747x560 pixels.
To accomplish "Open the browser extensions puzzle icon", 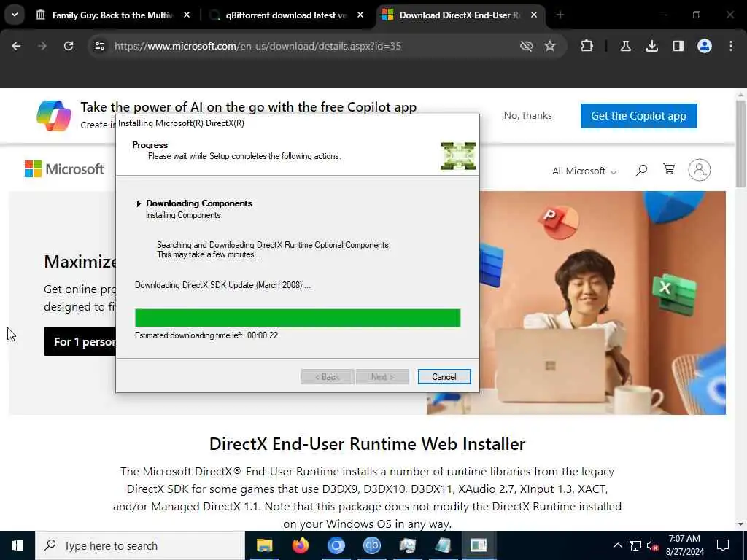I will coord(587,46).
